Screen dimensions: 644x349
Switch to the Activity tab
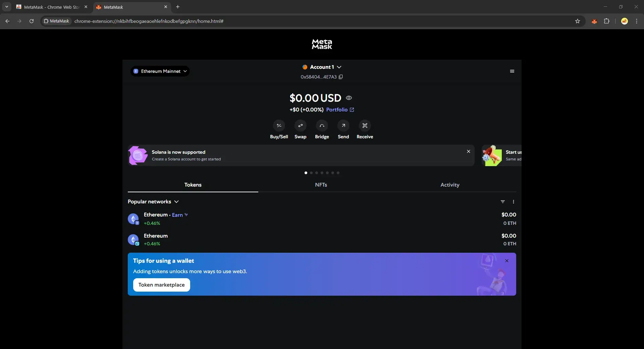(x=450, y=185)
